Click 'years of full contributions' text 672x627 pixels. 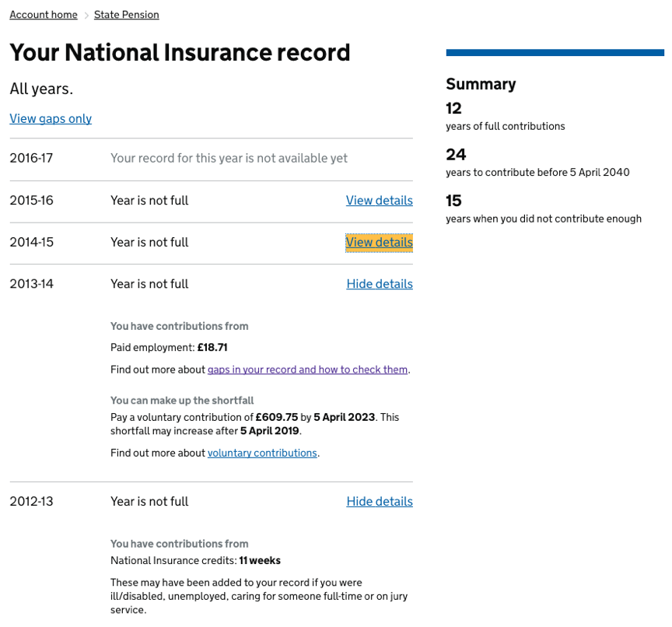coord(506,127)
